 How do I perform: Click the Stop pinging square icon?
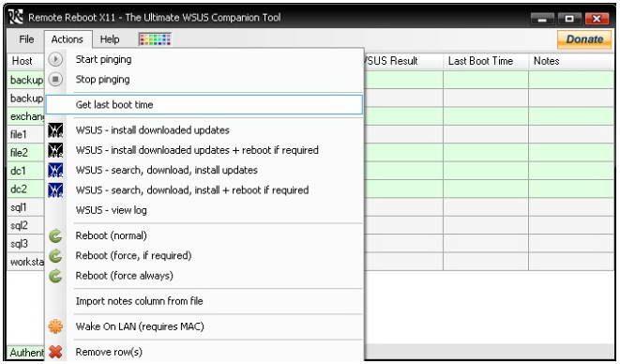(x=55, y=80)
